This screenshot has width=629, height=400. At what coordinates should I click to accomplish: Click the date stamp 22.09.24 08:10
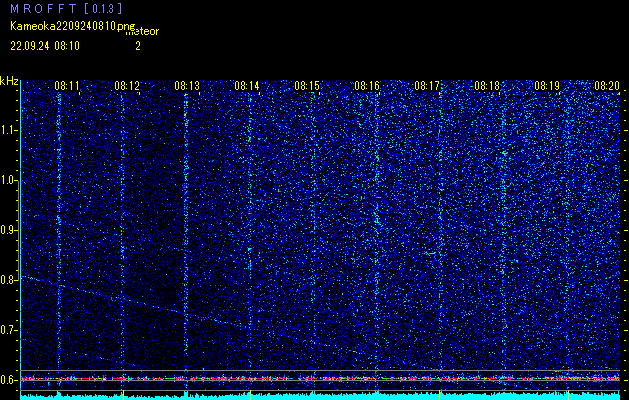(45, 46)
